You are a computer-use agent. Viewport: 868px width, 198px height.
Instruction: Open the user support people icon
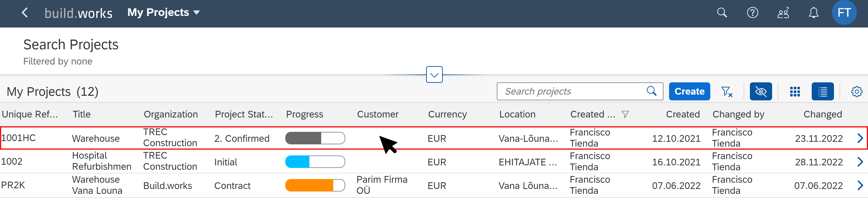pos(783,13)
